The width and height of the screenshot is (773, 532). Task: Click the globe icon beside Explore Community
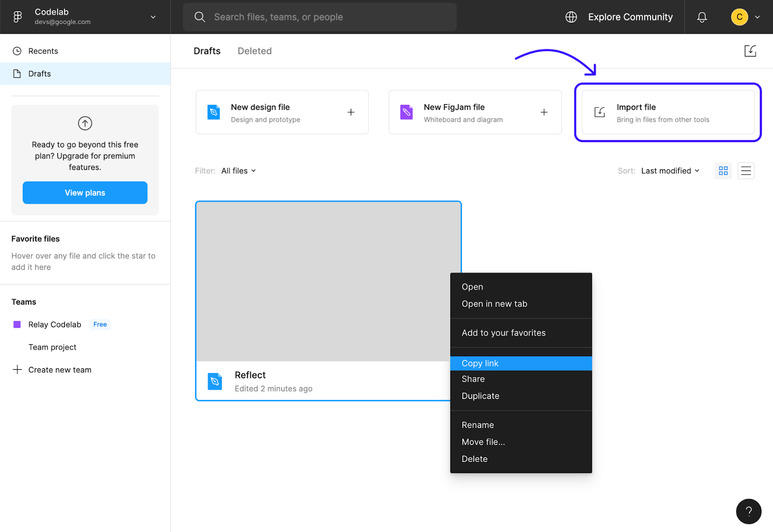tap(571, 17)
